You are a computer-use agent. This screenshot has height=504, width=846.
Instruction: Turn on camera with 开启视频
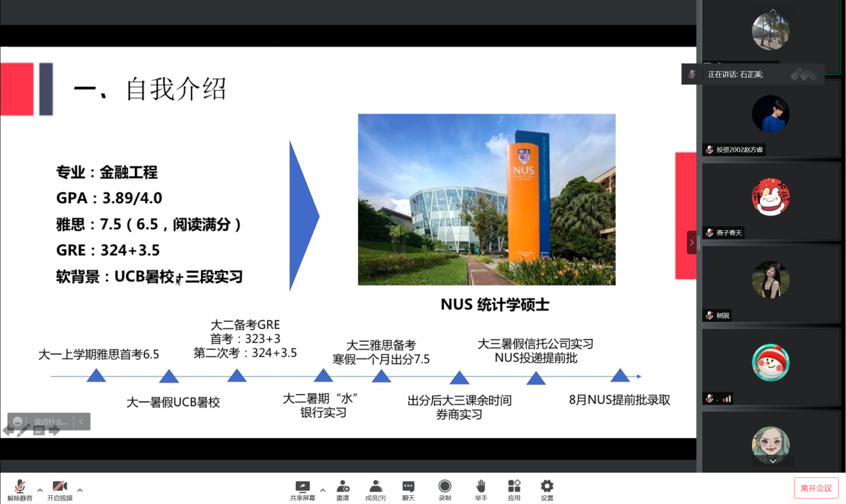tap(59, 490)
